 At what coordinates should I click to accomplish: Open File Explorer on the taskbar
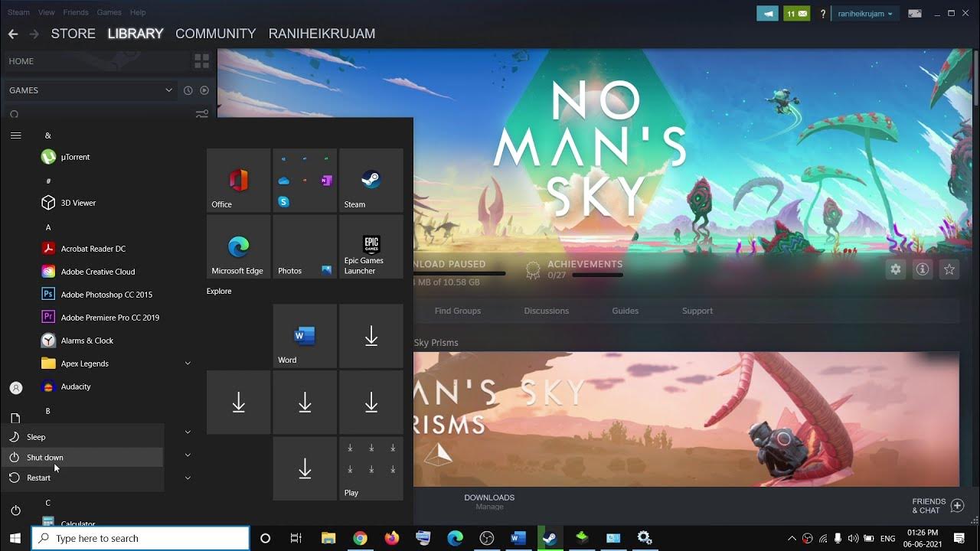328,538
